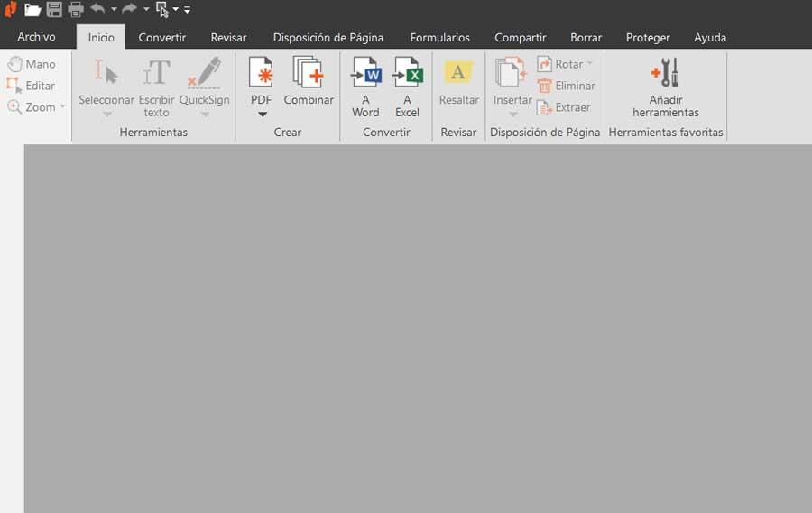Choose Escribir texto tool

pos(156,87)
